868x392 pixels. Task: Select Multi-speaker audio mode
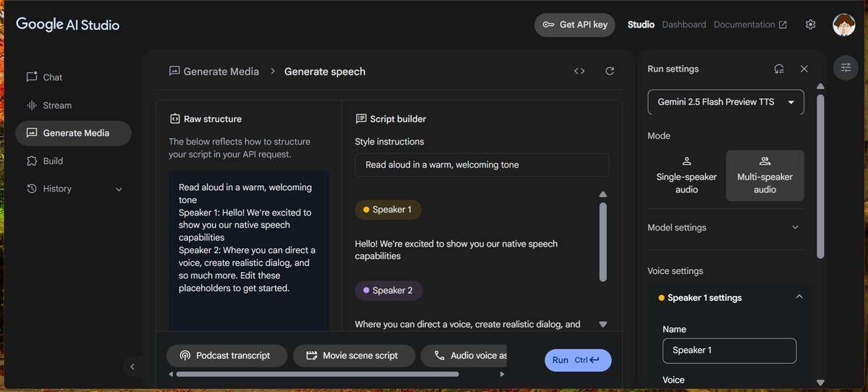click(765, 176)
